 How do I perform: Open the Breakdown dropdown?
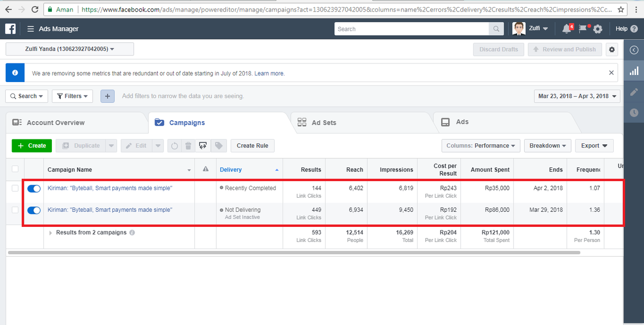[547, 146]
